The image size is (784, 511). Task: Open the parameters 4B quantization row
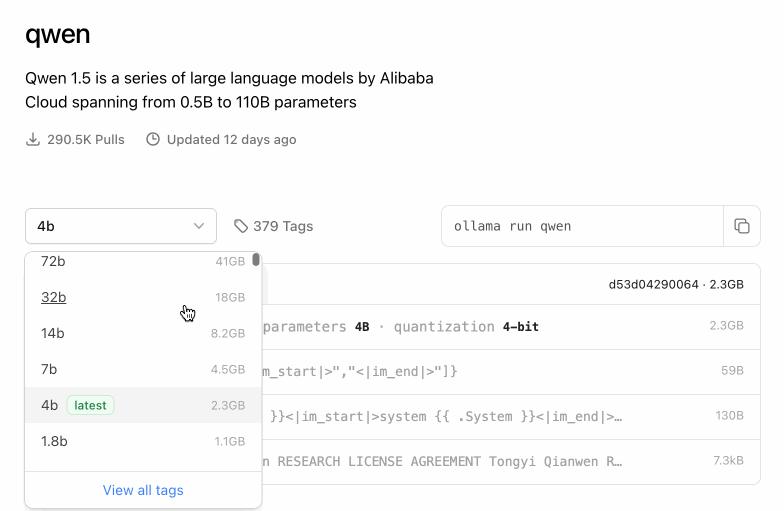500,326
